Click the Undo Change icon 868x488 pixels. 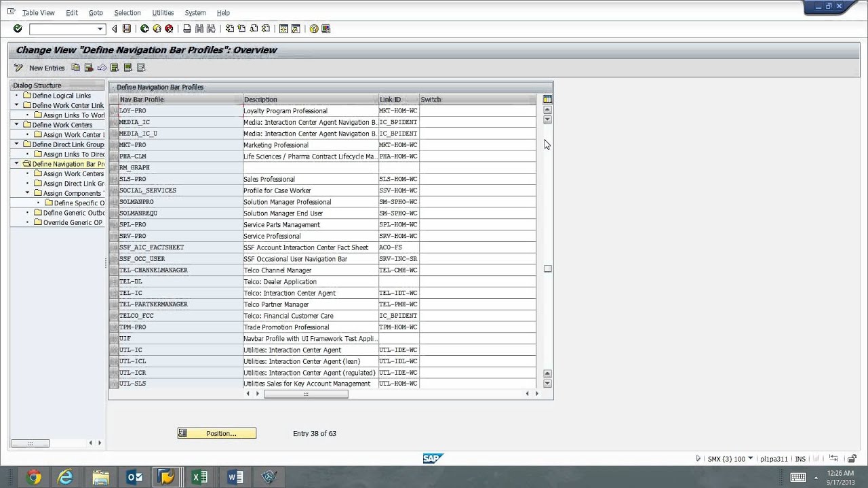[102, 68]
